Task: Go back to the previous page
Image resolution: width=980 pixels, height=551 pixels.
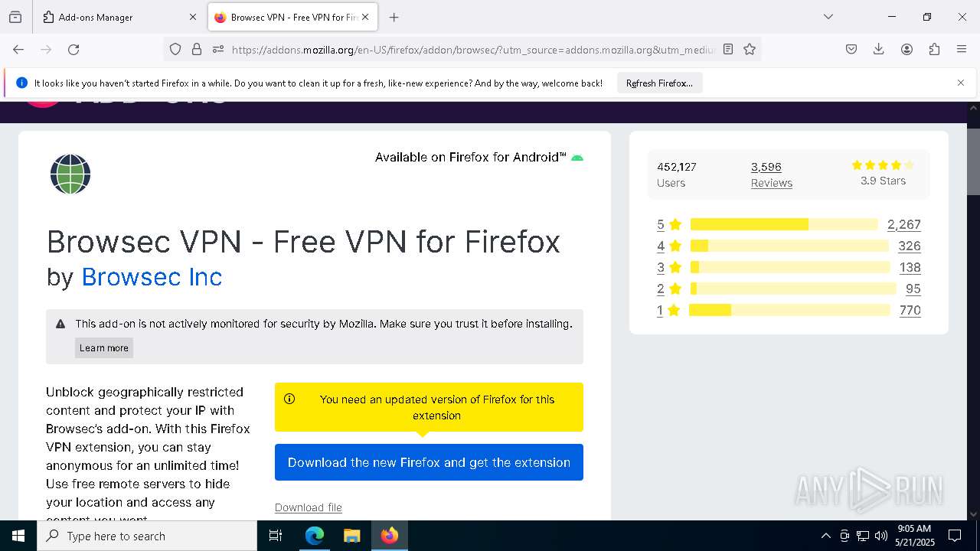Action: click(18, 49)
